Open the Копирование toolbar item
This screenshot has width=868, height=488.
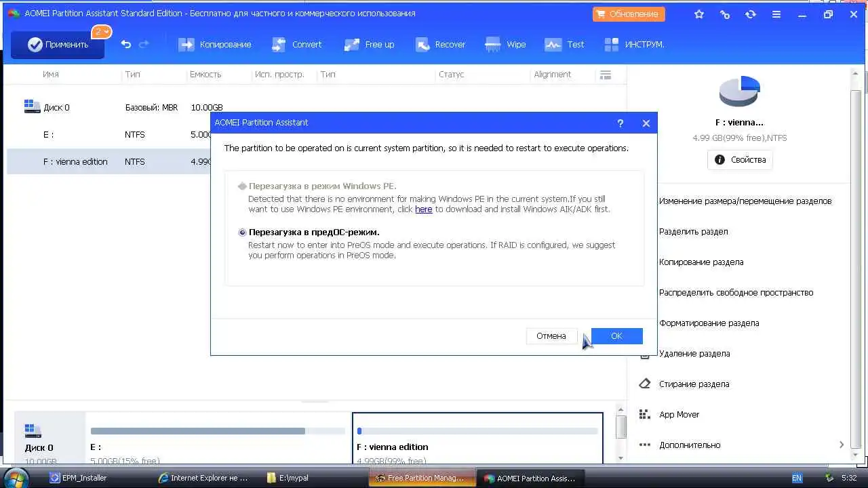(x=214, y=44)
